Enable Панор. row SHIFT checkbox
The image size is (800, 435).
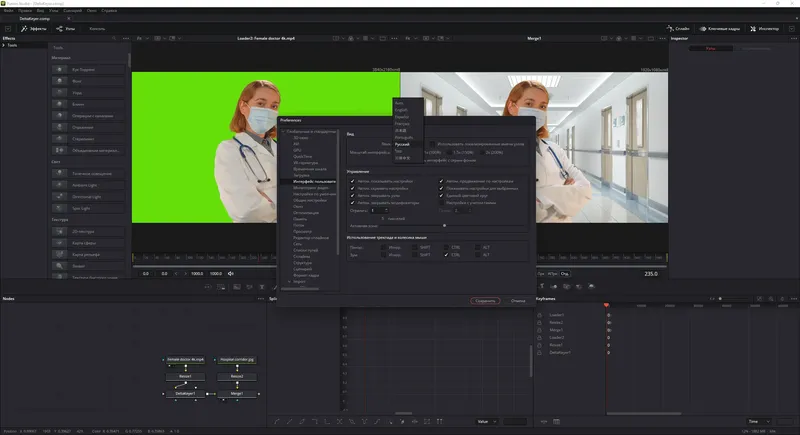click(415, 247)
